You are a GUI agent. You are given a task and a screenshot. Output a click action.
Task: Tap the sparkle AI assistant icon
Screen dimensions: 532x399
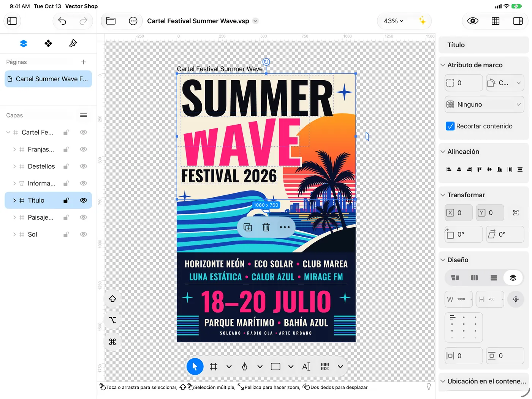(x=422, y=21)
